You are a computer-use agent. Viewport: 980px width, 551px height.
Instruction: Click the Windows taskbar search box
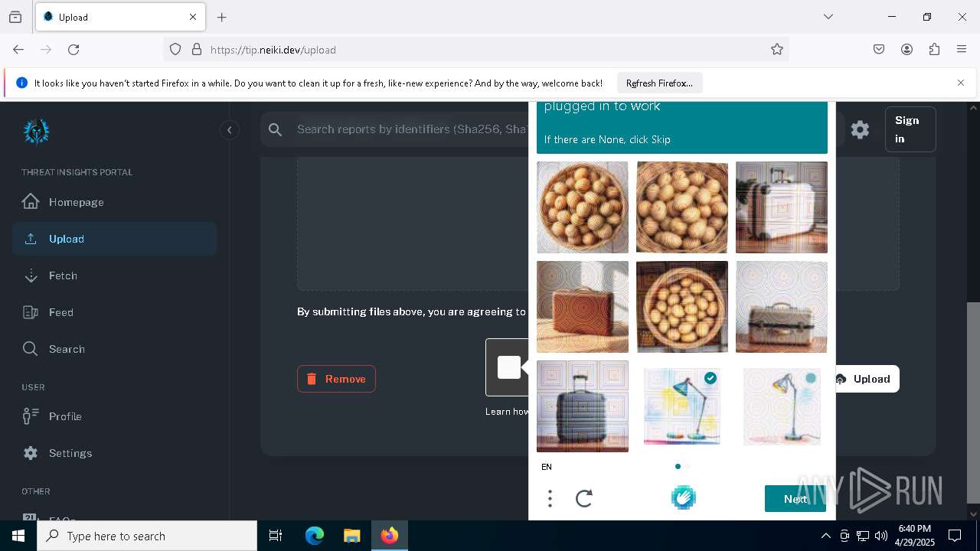pos(147,536)
